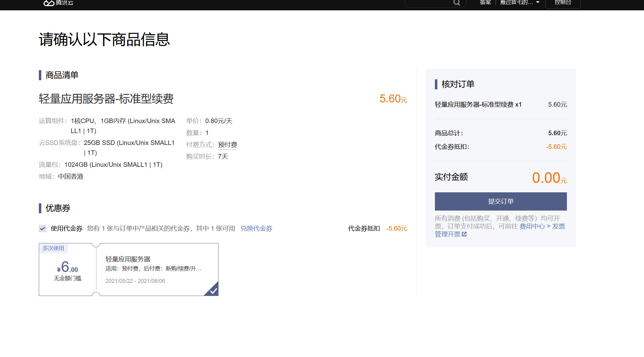Open 费用中心 > 发票管理开票 link
This screenshot has height=357, width=644.
(x=500, y=230)
